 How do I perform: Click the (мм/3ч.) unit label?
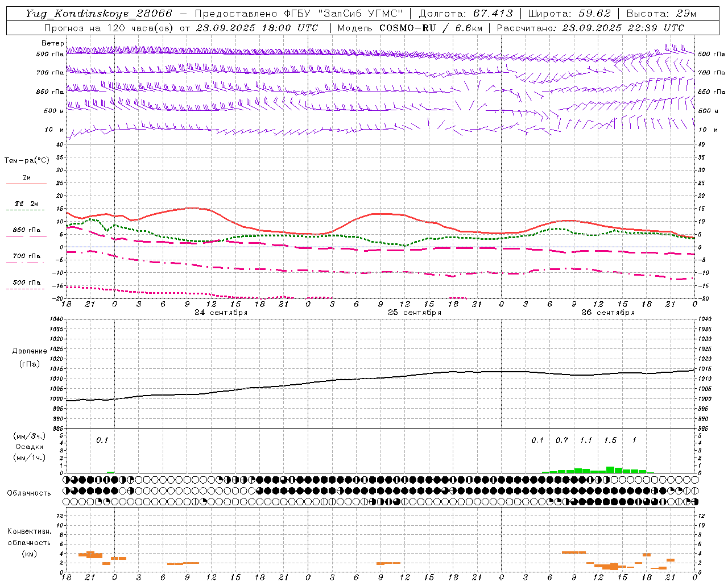click(x=30, y=436)
